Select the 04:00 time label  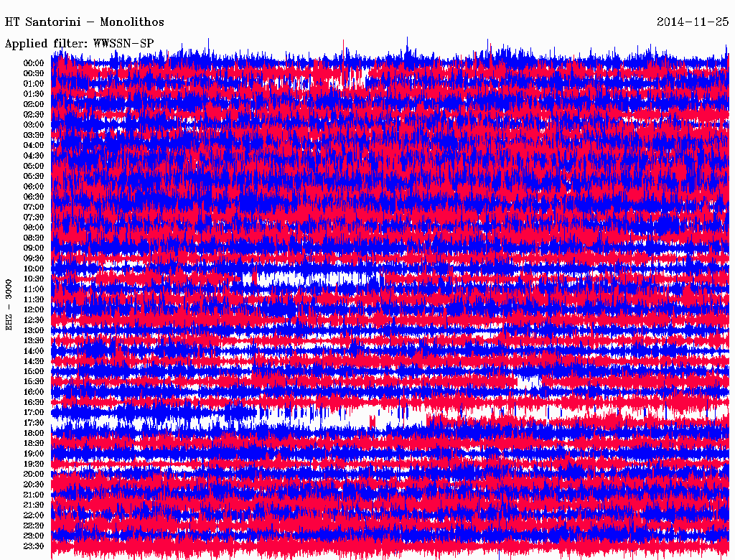click(x=34, y=146)
